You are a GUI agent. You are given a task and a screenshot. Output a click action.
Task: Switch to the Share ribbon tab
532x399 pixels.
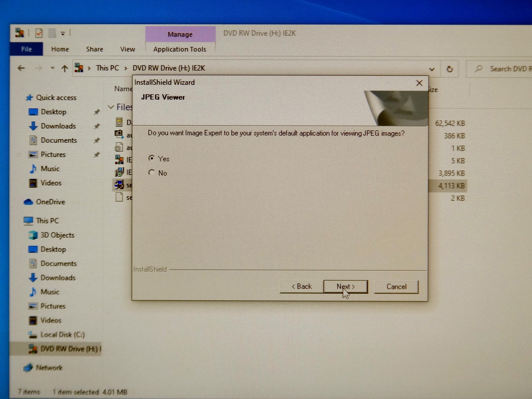click(95, 49)
